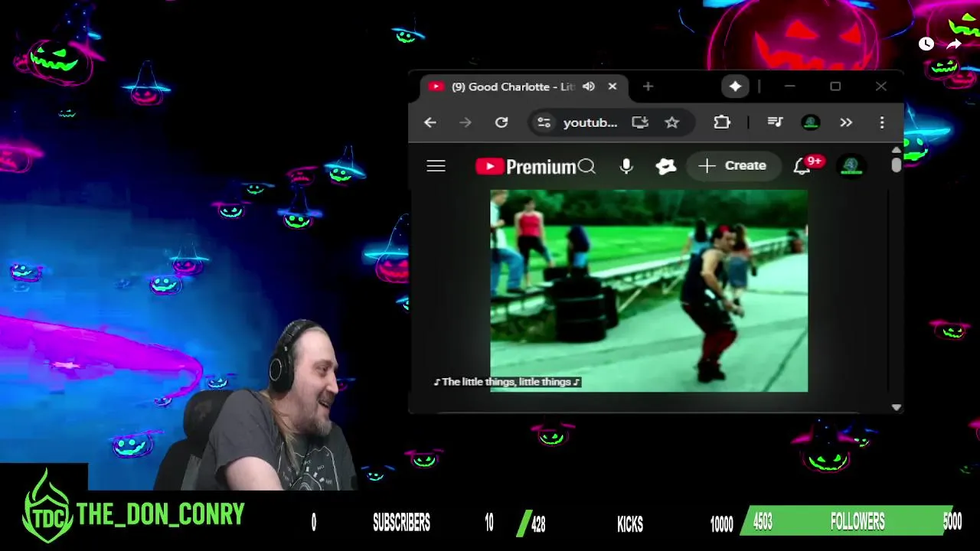Select the Good Charlotte browser tab
The width and height of the screenshot is (980, 551).
(x=524, y=86)
